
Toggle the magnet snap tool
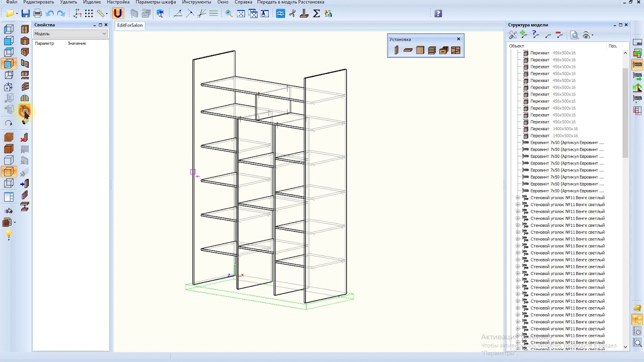pos(117,14)
